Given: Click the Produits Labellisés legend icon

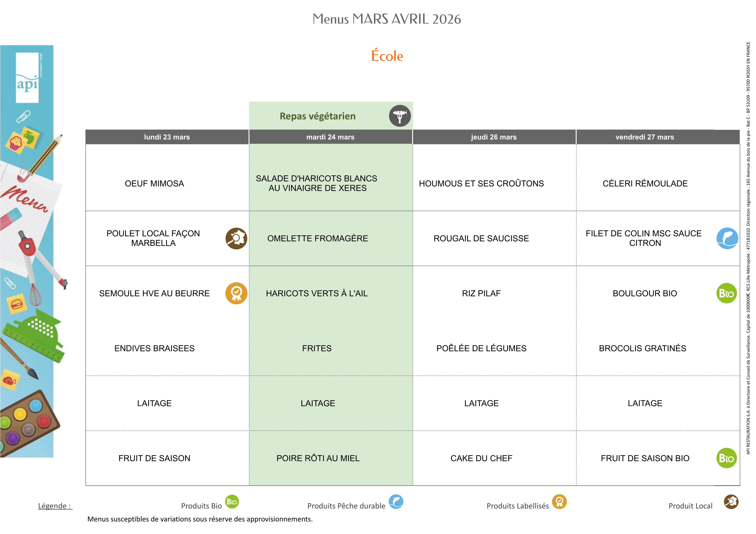Looking at the screenshot, I should [x=559, y=502].
